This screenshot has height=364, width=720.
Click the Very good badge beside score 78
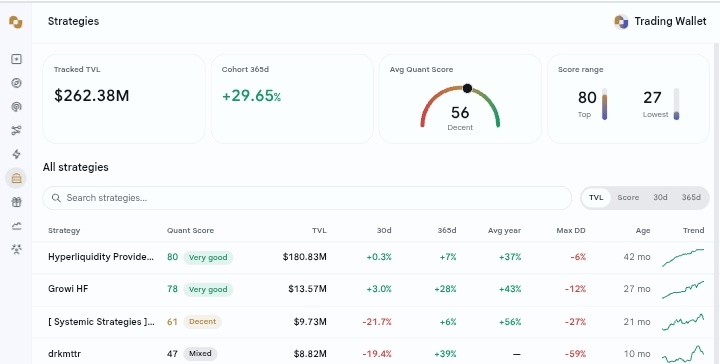point(208,290)
